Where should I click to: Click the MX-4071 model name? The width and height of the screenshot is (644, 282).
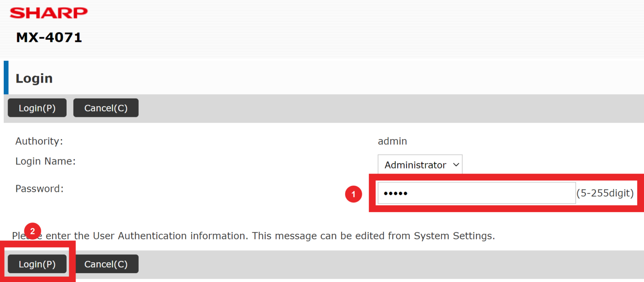pyautogui.click(x=48, y=37)
